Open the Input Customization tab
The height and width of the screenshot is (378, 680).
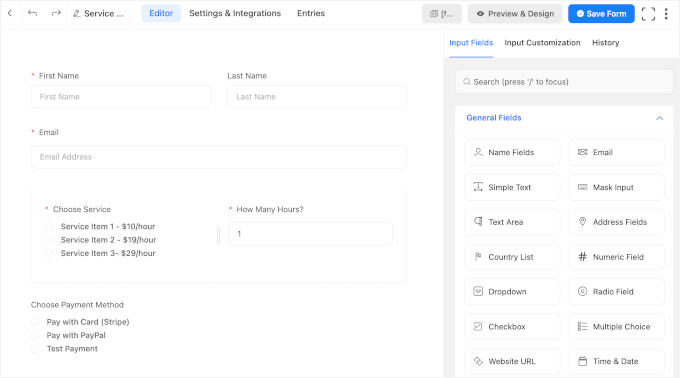point(542,42)
